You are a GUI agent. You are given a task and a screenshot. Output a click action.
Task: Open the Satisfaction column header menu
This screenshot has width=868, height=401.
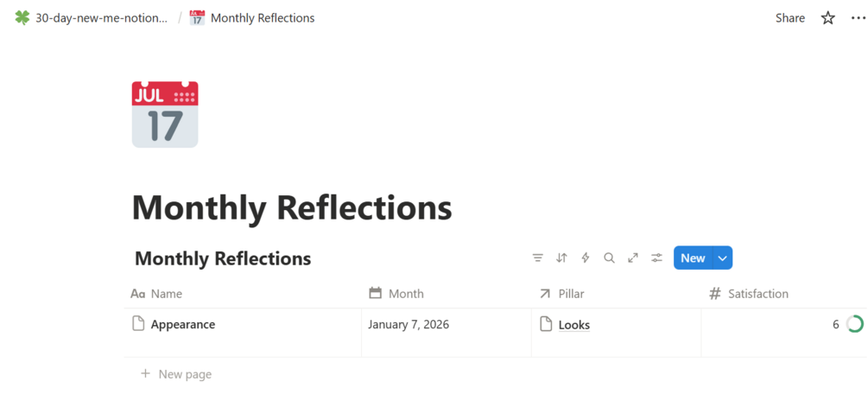pos(757,294)
